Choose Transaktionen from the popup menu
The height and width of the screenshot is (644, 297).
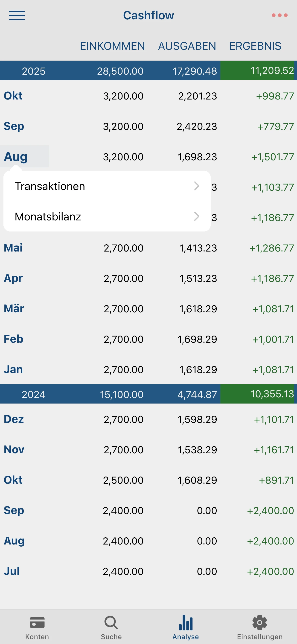tap(50, 186)
